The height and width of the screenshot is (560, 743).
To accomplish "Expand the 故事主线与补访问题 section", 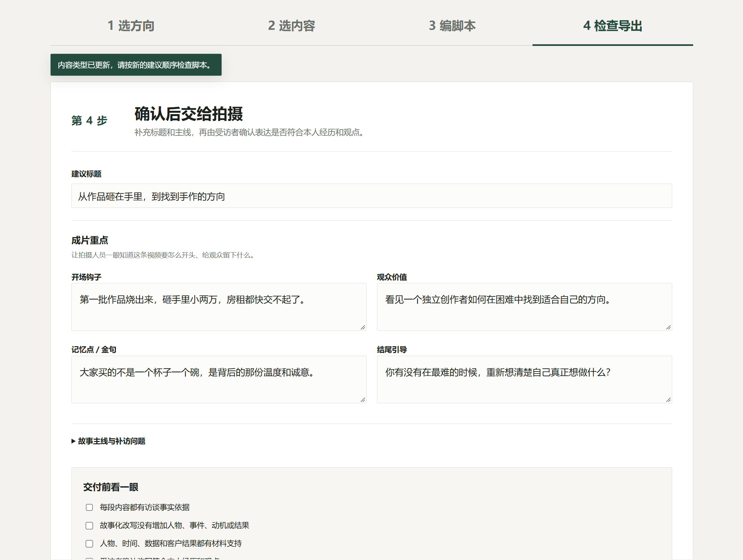I will [109, 441].
